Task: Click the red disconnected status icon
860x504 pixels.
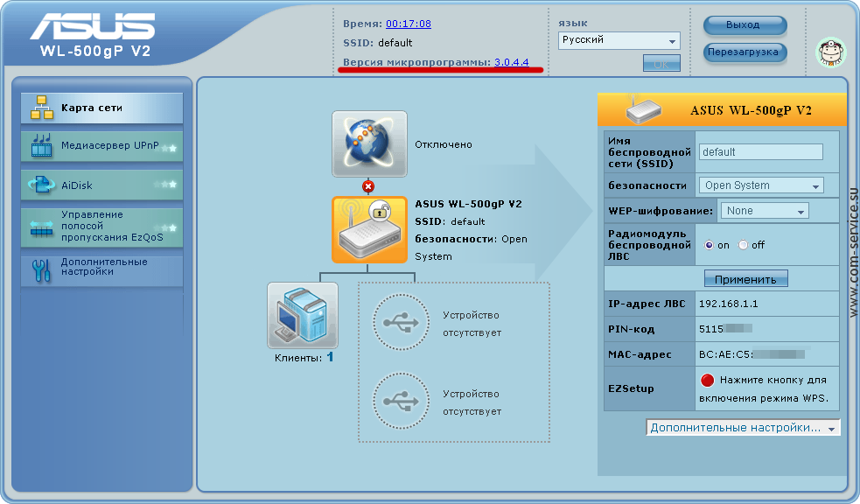Action: (368, 186)
